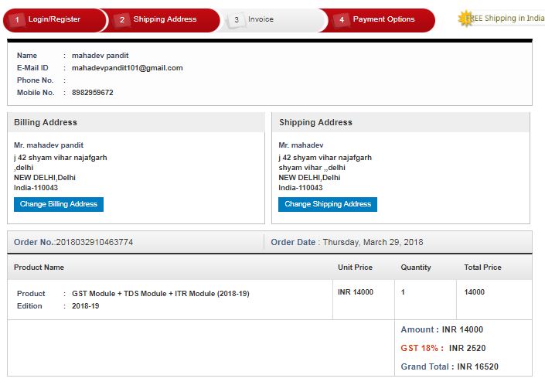Click the step 2 number badge

coord(122,20)
